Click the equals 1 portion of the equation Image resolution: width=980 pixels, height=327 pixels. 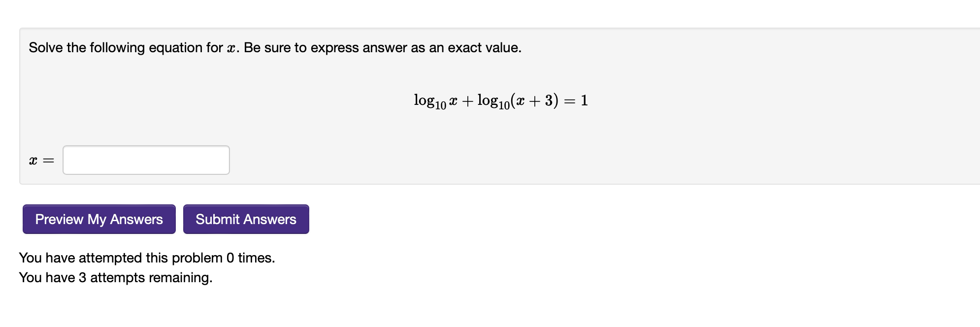click(576, 99)
